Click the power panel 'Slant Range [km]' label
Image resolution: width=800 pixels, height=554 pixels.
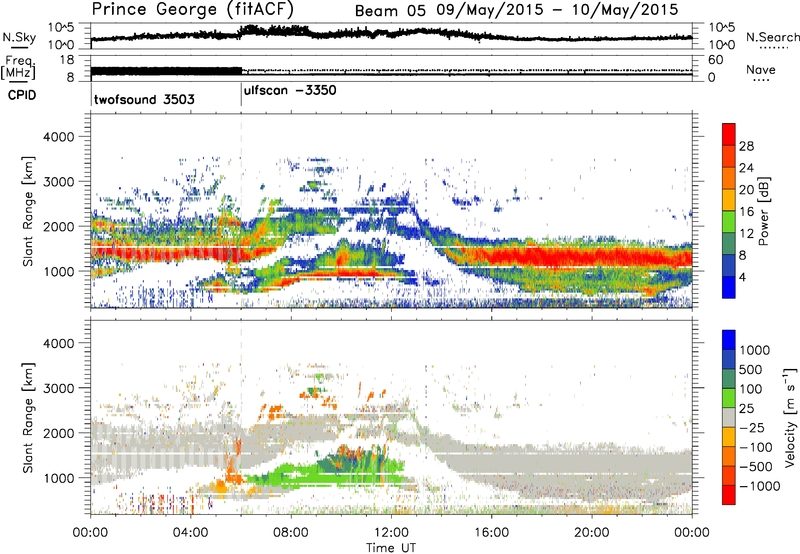point(28,211)
